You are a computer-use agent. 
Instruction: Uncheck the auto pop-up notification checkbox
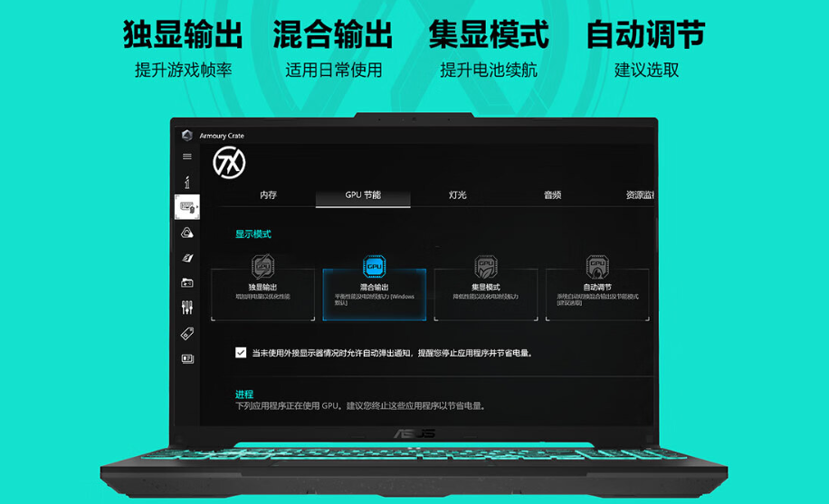click(x=241, y=353)
